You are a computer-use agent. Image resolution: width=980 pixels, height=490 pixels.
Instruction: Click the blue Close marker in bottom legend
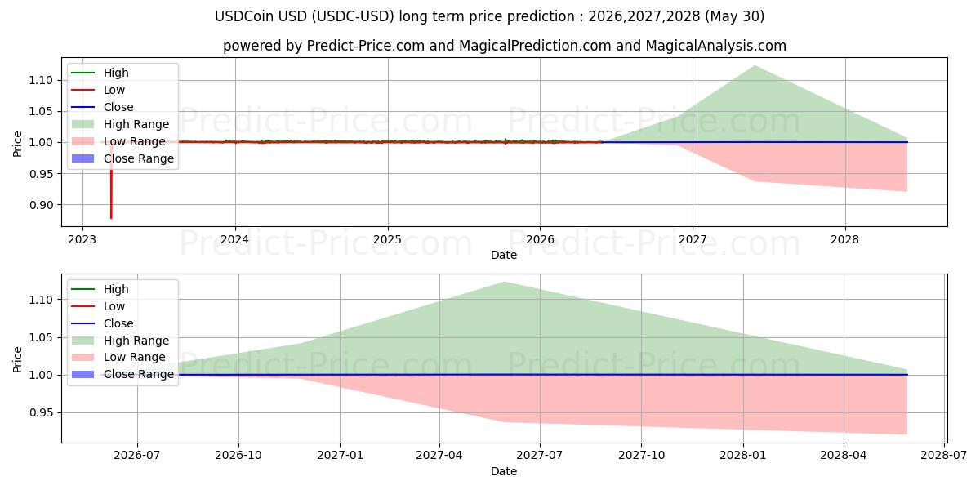click(82, 323)
